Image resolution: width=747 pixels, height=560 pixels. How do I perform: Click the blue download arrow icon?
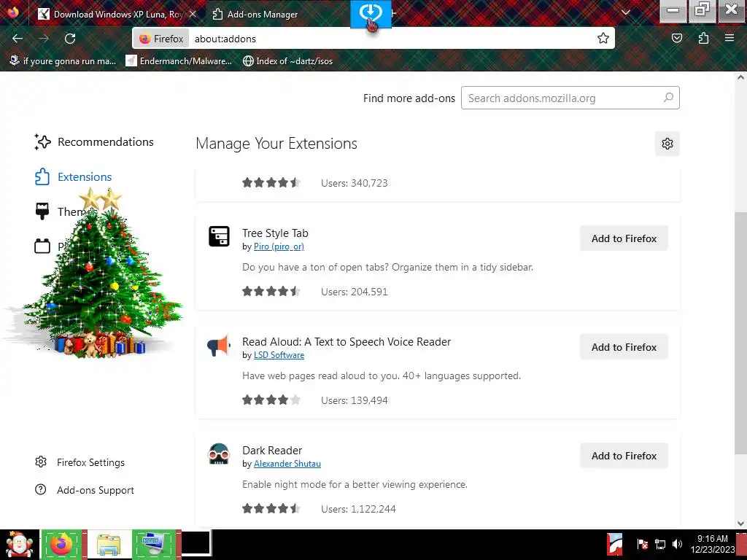pos(371,12)
